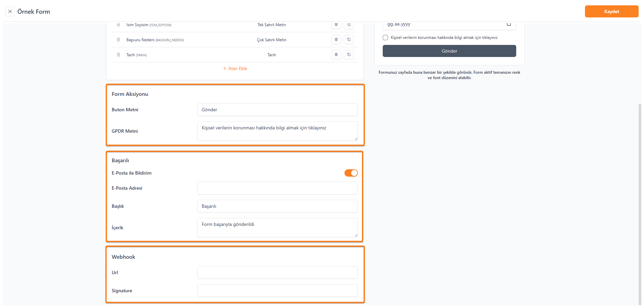Grab the drag handle for Tarih row
This screenshot has height=308, width=644.
coord(118,55)
